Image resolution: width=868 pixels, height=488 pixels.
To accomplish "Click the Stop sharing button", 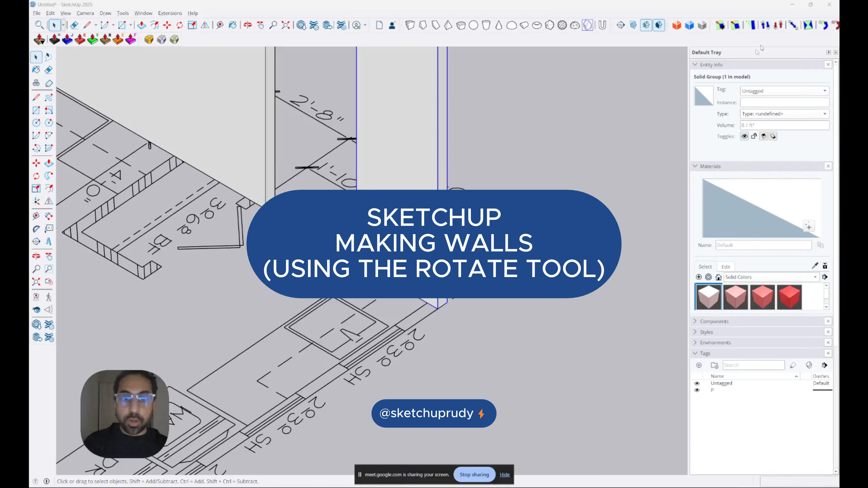I will click(x=474, y=474).
